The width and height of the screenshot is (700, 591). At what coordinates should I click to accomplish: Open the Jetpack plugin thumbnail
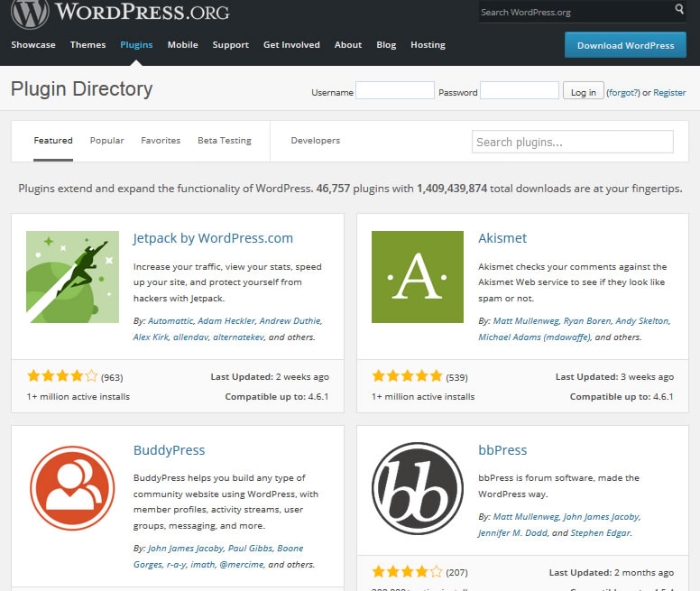click(x=73, y=277)
